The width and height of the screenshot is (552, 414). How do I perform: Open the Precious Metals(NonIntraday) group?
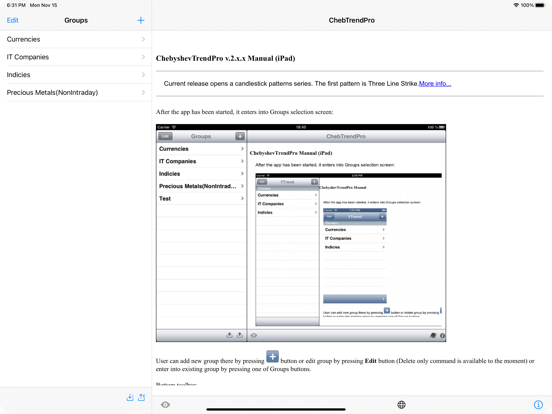pyautogui.click(x=76, y=93)
